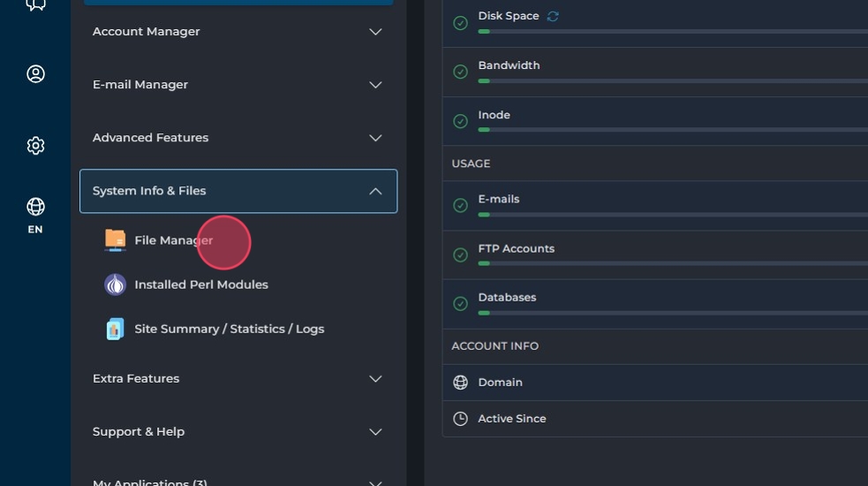
Task: Open Site Summary / Statistics / Logs link
Action: coord(229,329)
